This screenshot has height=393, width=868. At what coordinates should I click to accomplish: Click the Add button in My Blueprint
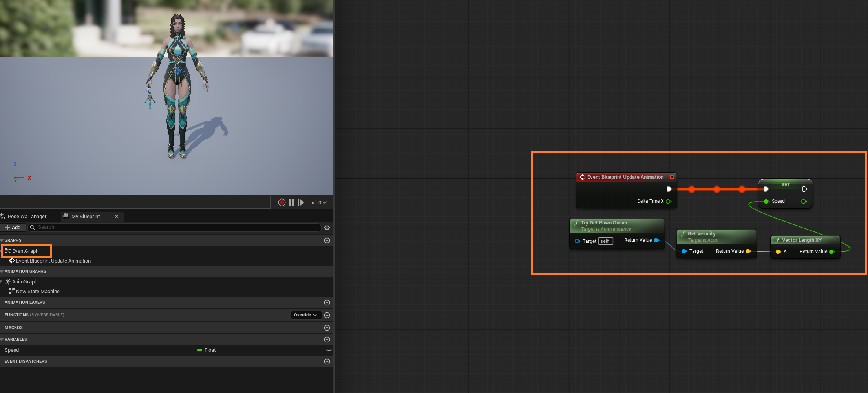tap(13, 227)
